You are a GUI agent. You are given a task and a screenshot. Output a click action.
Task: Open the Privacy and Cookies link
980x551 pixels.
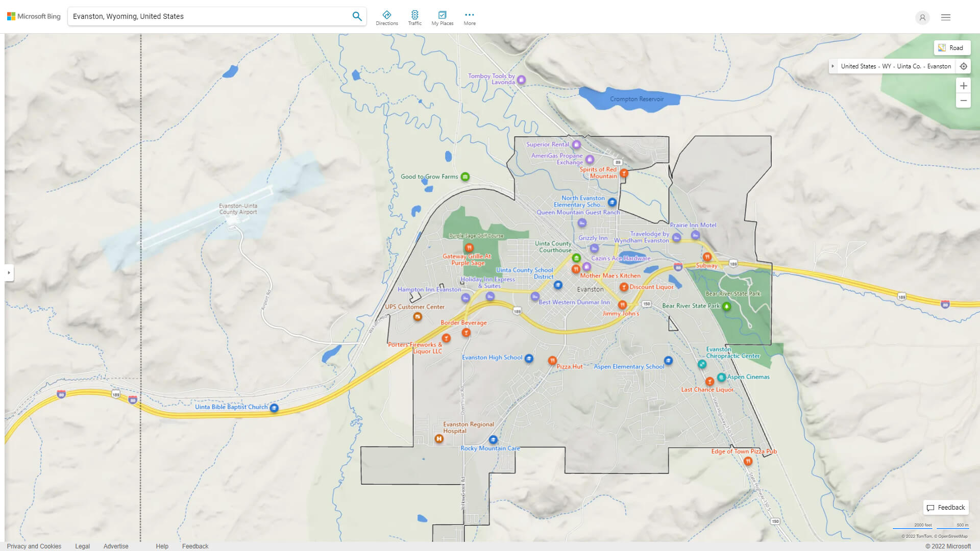coord(34,546)
